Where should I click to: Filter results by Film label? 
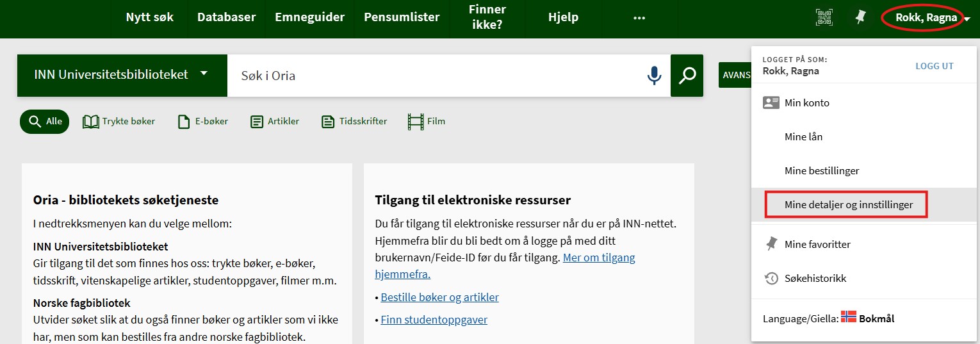pos(436,121)
